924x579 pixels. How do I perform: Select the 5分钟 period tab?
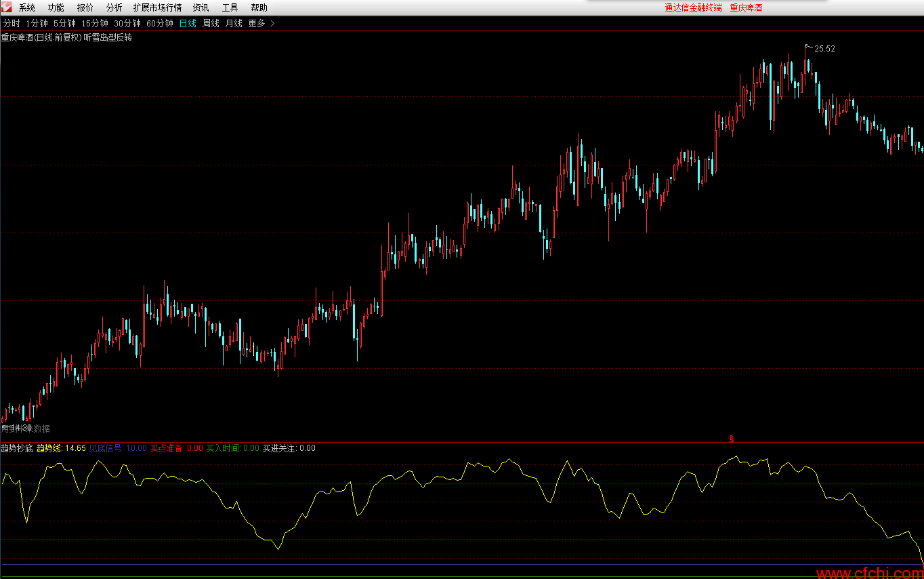coord(64,24)
